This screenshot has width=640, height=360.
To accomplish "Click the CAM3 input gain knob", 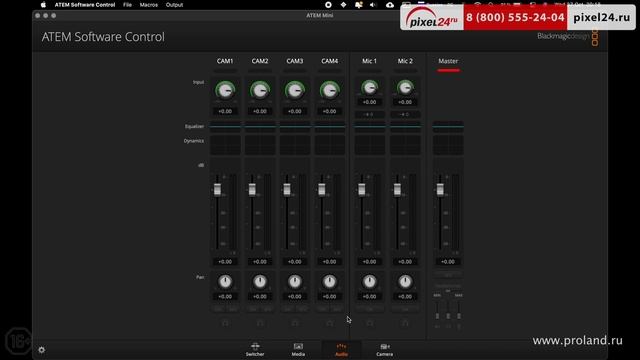I will pyautogui.click(x=295, y=90).
